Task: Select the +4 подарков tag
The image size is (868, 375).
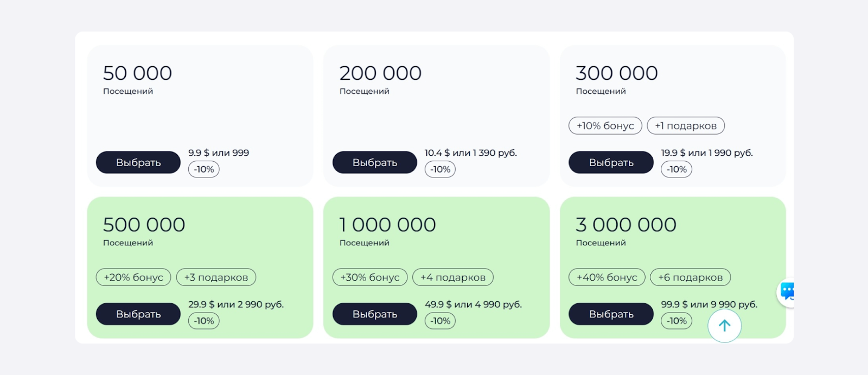Action: tap(452, 277)
